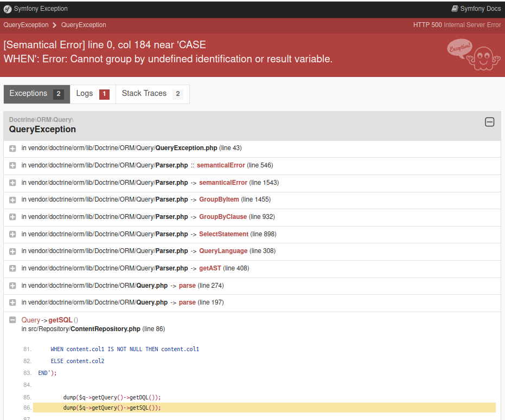The height and width of the screenshot is (420, 505).
Task: Switch to the Exceptions tab
Action: click(37, 94)
